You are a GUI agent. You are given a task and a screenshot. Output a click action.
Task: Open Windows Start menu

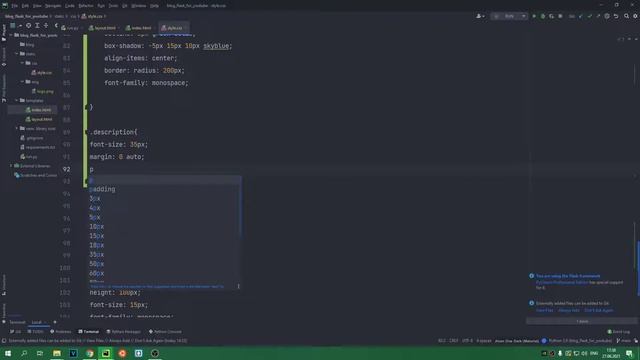pos(8,353)
